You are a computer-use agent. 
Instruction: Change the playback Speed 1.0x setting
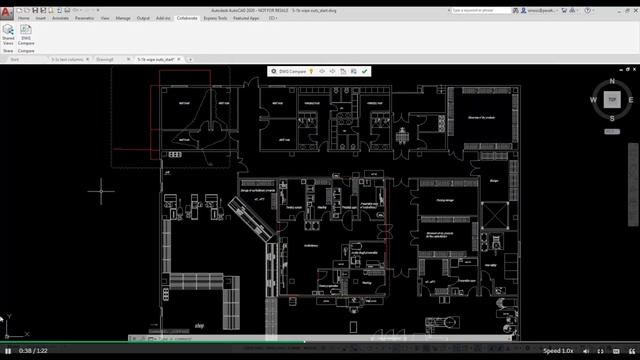pos(558,351)
